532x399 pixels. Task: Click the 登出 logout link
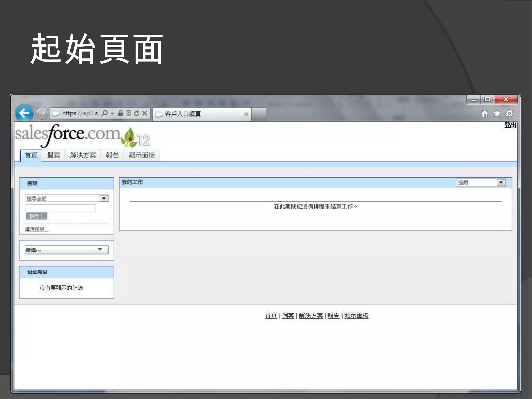[510, 125]
